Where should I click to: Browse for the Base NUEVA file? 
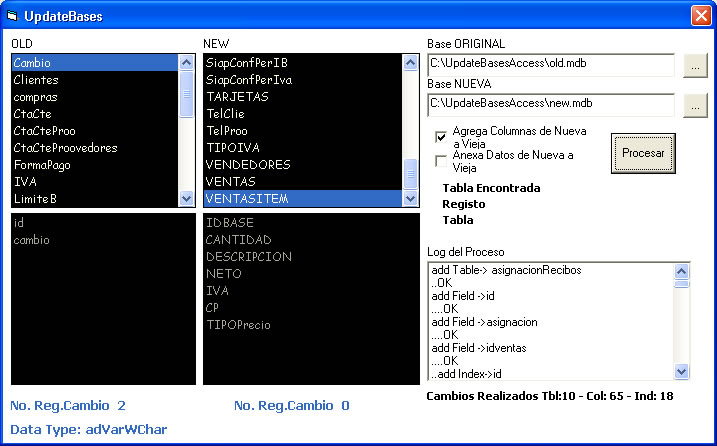coord(695,104)
